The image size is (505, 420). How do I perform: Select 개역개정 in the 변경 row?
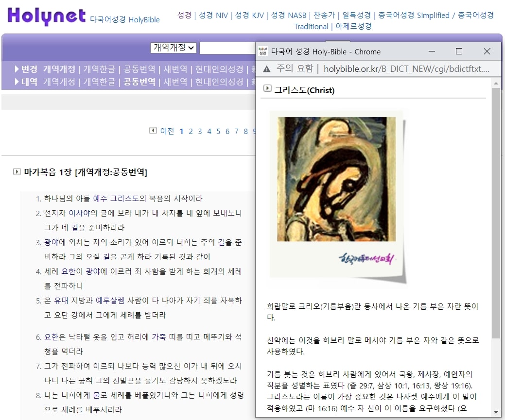59,69
